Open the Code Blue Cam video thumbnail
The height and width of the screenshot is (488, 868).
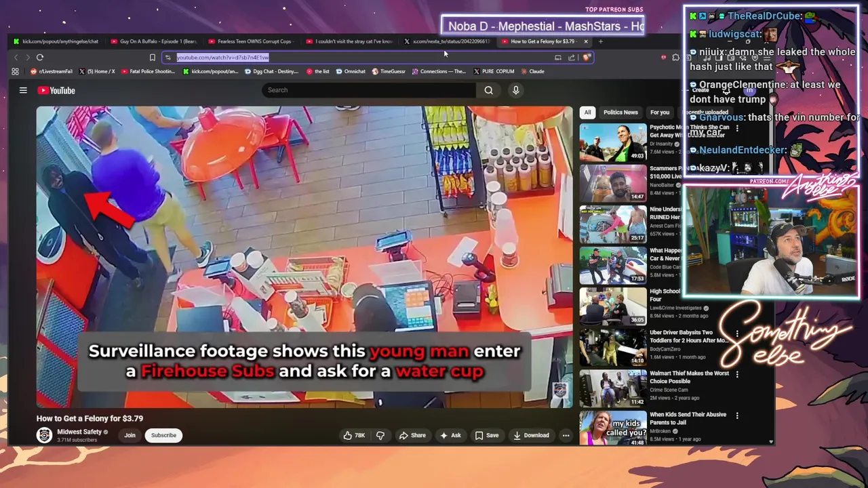(x=613, y=265)
